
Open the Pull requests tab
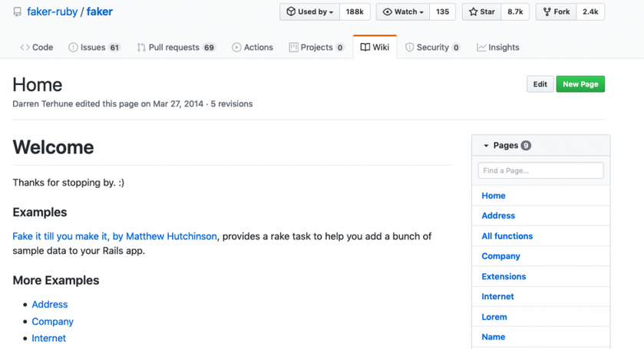pos(176,48)
